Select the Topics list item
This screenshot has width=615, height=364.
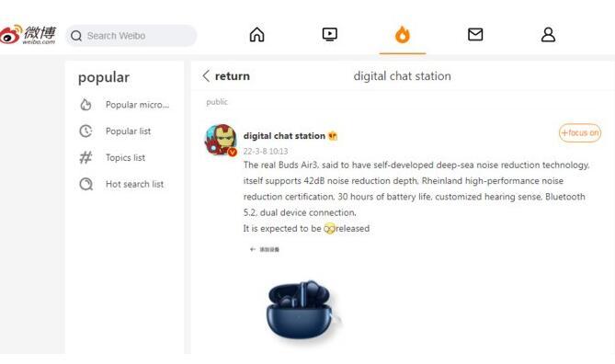(x=125, y=158)
